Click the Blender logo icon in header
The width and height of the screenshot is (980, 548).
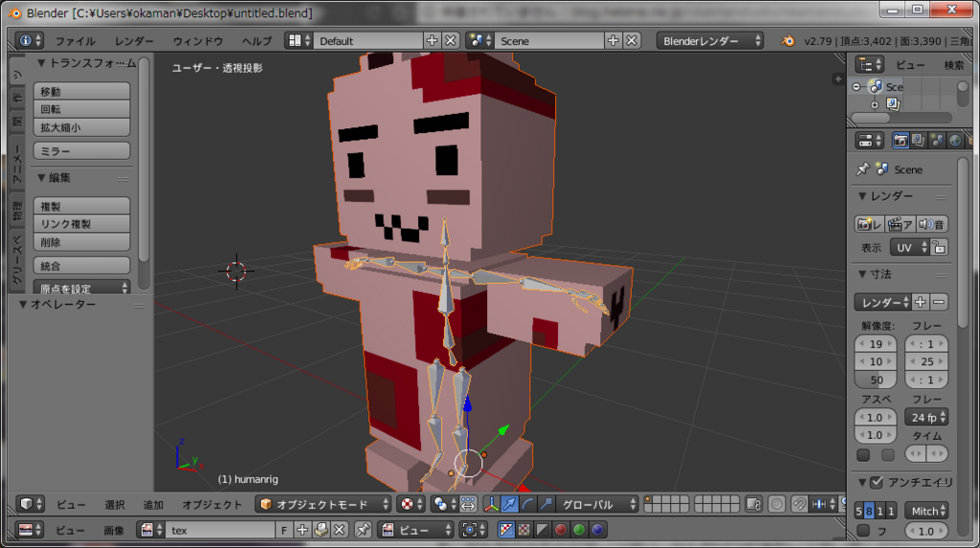coord(788,40)
